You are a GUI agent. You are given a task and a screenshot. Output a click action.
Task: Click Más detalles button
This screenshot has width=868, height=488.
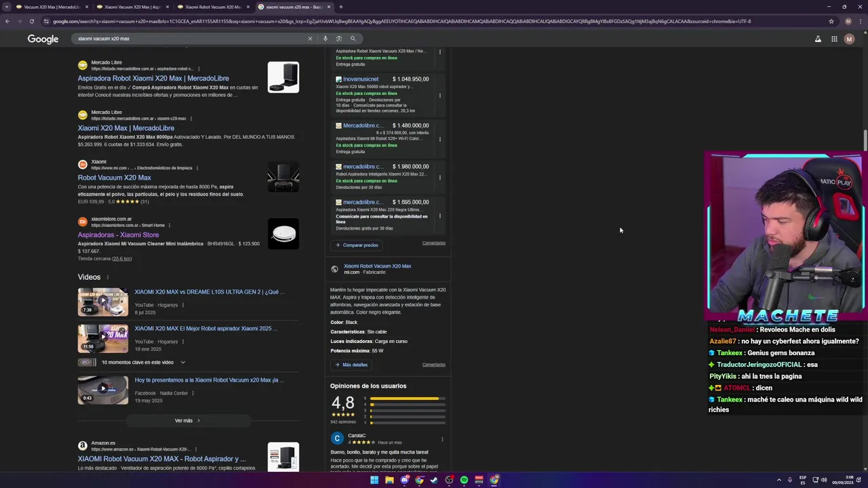click(351, 365)
